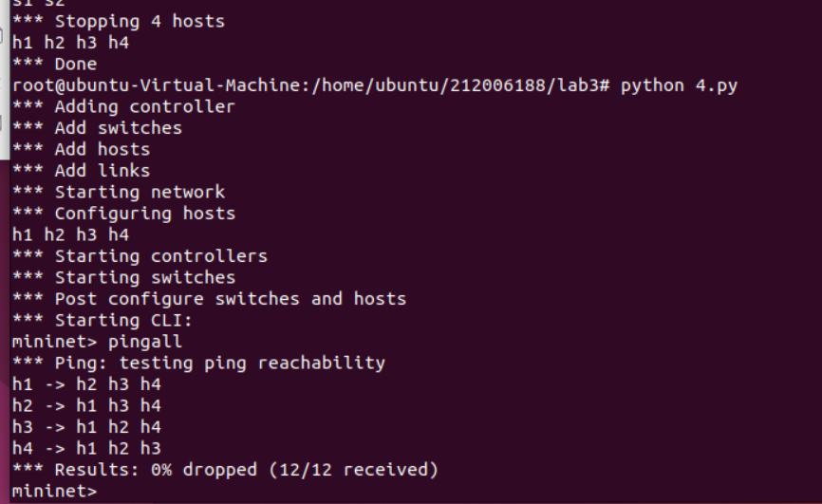Click the '*** Add links' line
This screenshot has height=504, width=822.
[x=81, y=170]
